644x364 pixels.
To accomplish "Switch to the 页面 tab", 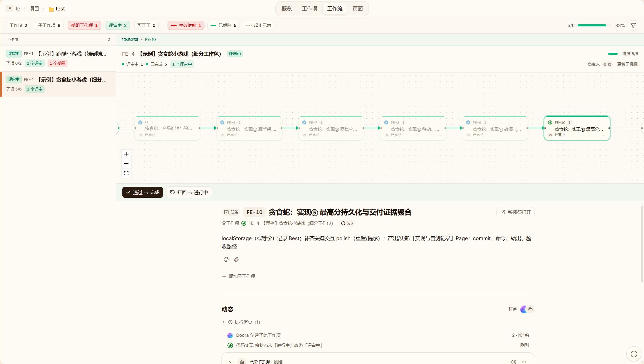I will (x=358, y=9).
